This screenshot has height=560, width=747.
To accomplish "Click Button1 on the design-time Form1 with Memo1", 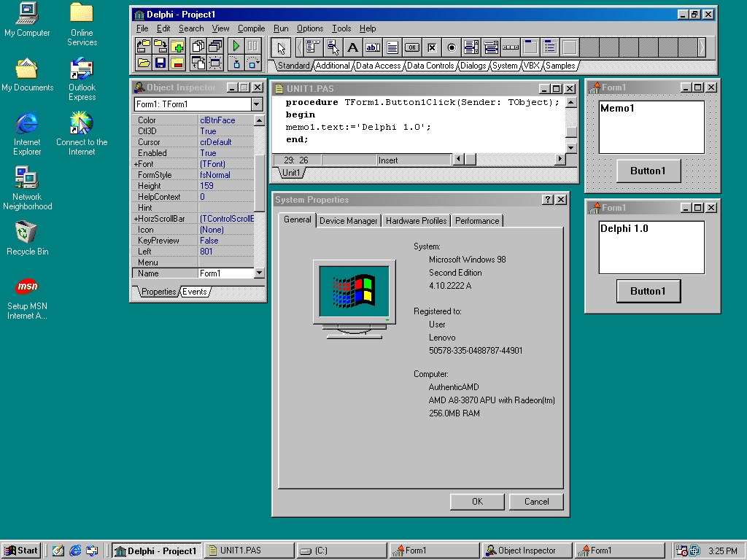I will pyautogui.click(x=649, y=171).
